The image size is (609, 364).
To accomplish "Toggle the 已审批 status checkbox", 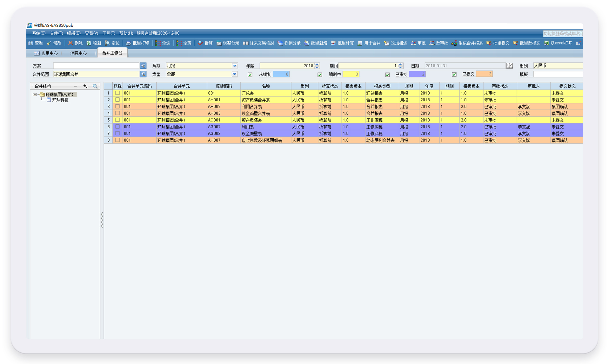I will (387, 75).
